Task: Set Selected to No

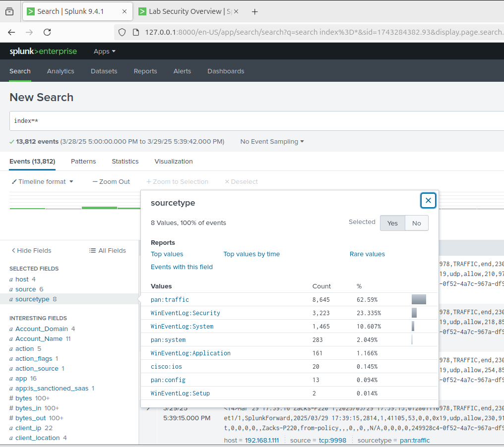Action: tap(417, 223)
